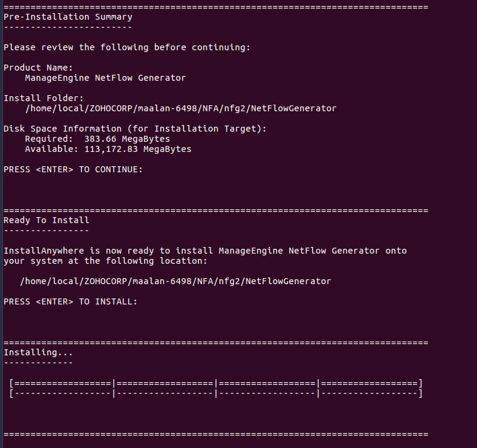Click the Disk Space Information line

click(135, 129)
